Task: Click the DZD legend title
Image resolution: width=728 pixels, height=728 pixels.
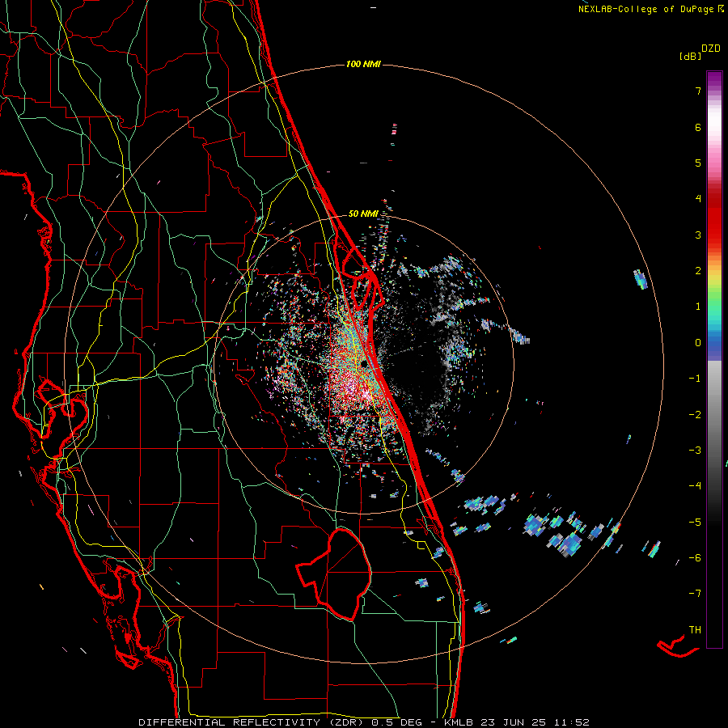Action: (711, 49)
